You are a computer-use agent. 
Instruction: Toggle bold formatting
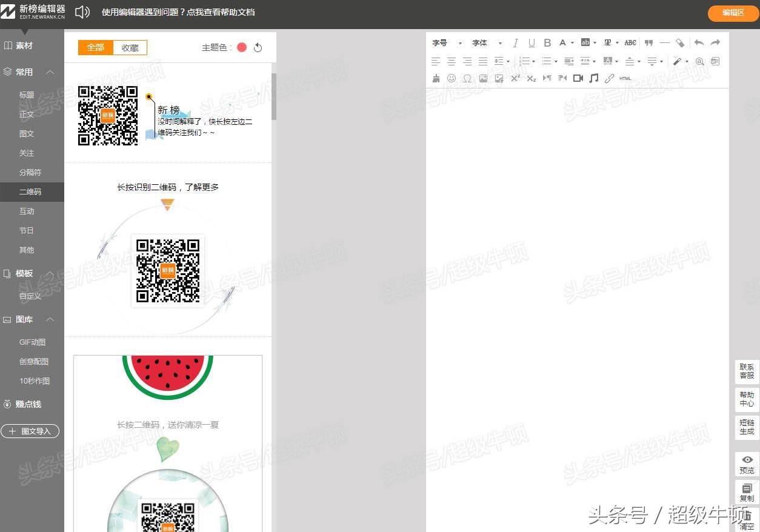[547, 42]
